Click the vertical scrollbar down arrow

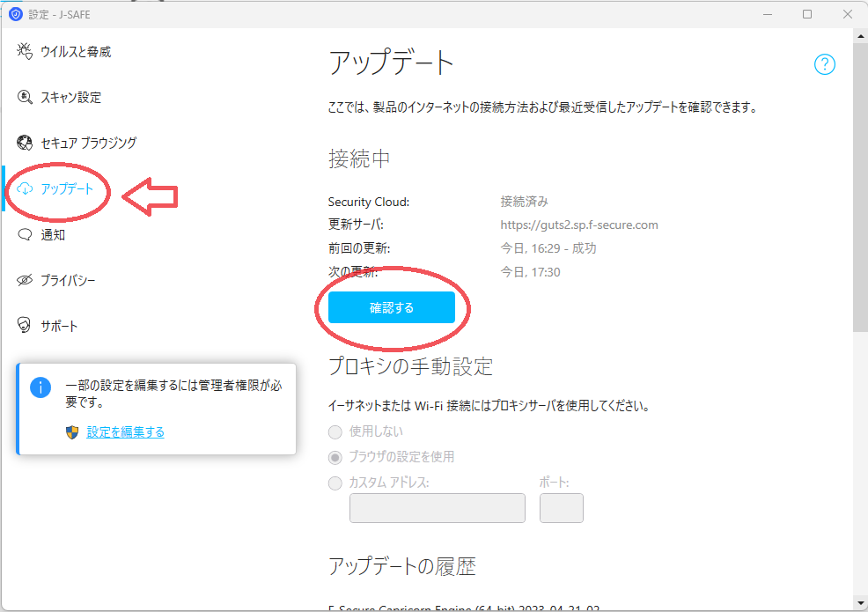[x=860, y=603]
